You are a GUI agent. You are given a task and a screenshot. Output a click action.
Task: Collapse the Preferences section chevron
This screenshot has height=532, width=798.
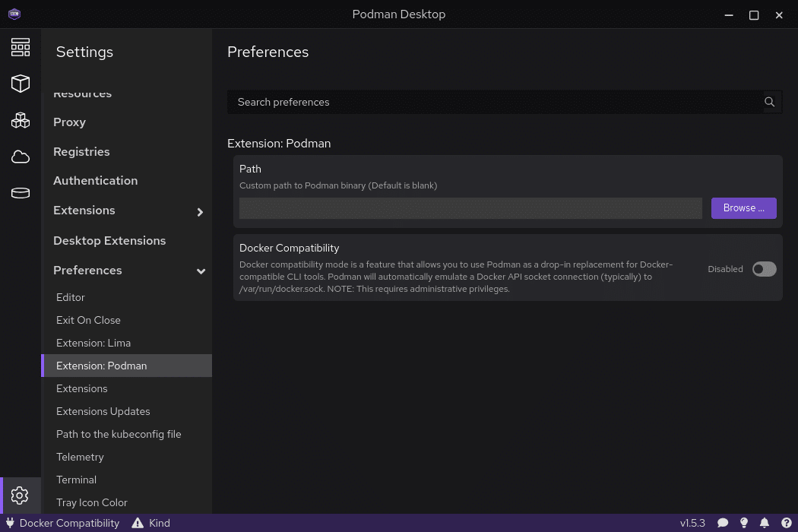tap(201, 271)
